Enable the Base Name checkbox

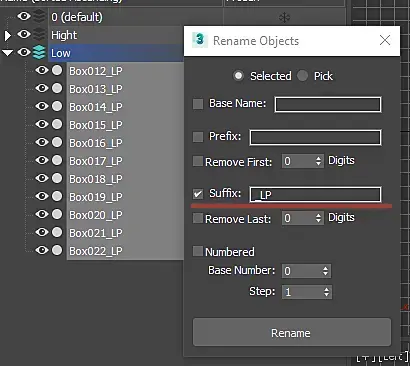tap(198, 104)
